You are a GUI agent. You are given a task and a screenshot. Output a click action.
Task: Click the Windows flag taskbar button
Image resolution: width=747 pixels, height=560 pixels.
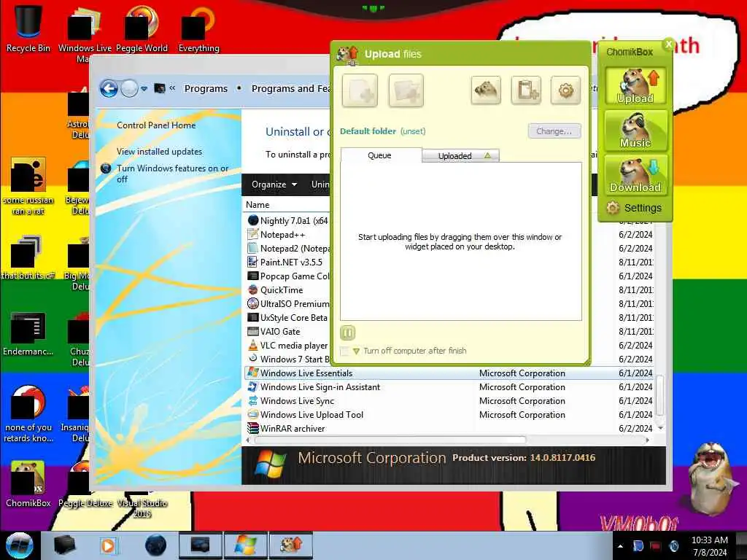point(245,545)
